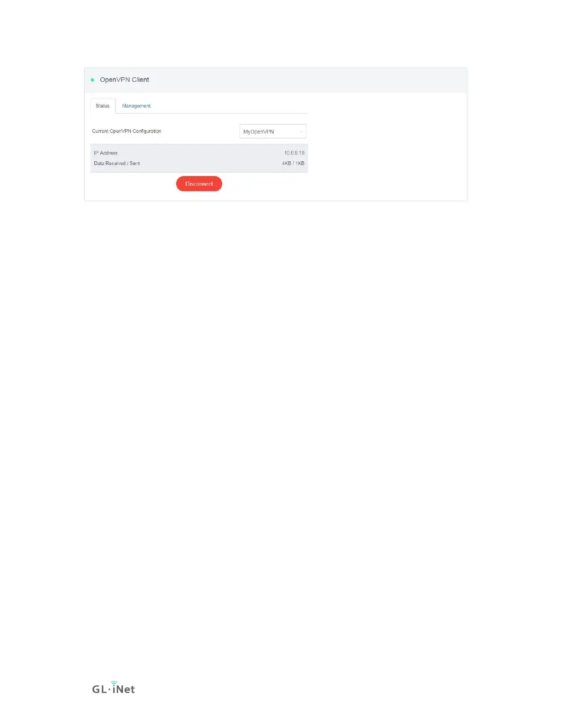The height and width of the screenshot is (728, 563).
Task: Click the grey OpenVPN Client header bar
Action: [x=276, y=80]
